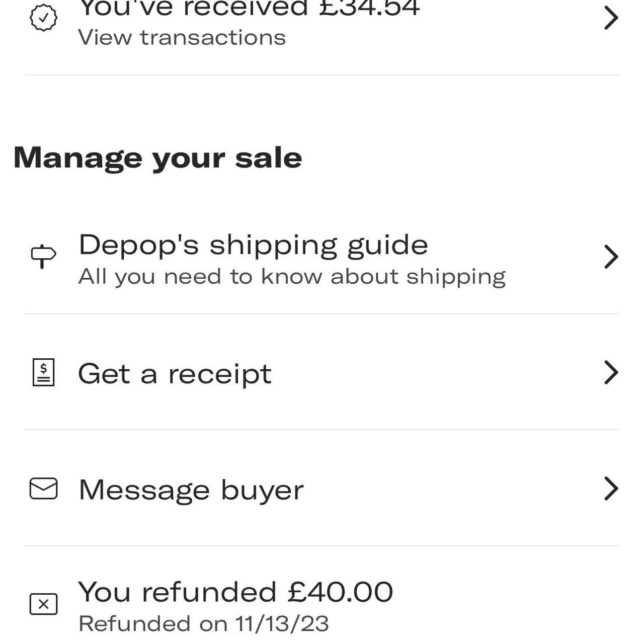Image resolution: width=644 pixels, height=644 pixels.
Task: Open Get a receipt
Action: 175,373
